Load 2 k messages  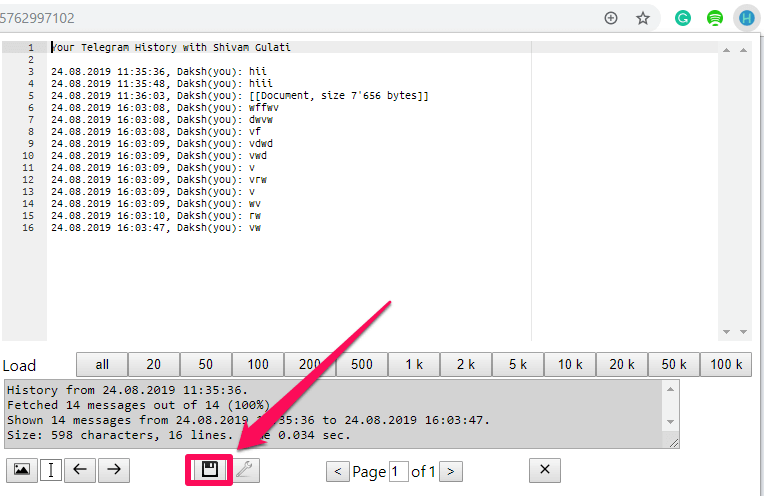(x=466, y=364)
